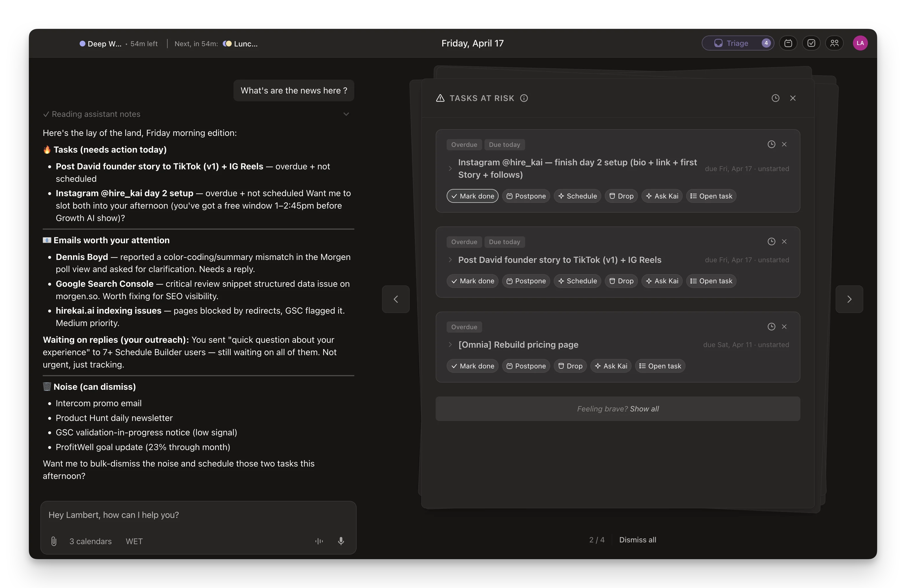This screenshot has width=906, height=588.
Task: Start microphone dictation in the chat box
Action: point(341,541)
